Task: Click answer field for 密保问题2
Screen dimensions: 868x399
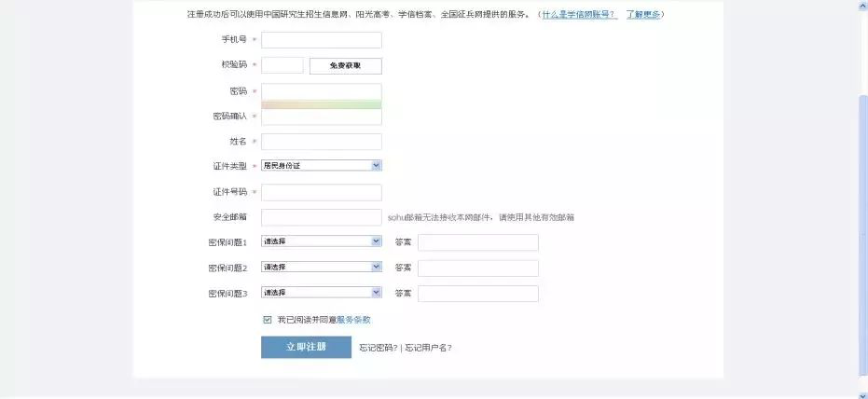Action: point(477,268)
